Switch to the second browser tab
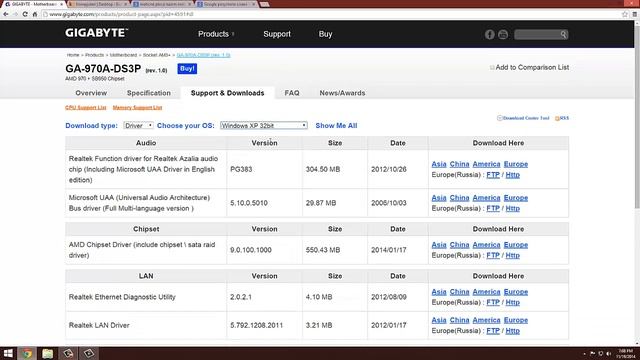Viewport: 640px width, 360px height. click(x=97, y=4)
